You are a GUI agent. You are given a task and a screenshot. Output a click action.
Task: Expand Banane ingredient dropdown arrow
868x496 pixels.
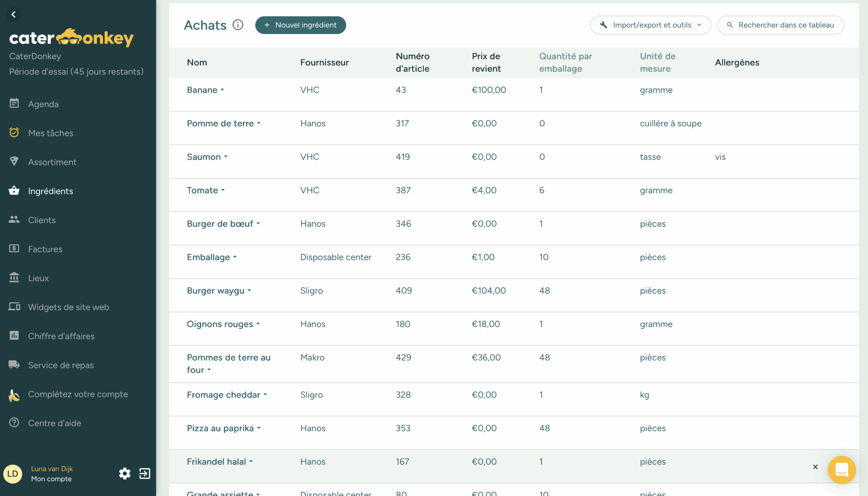[x=222, y=90]
